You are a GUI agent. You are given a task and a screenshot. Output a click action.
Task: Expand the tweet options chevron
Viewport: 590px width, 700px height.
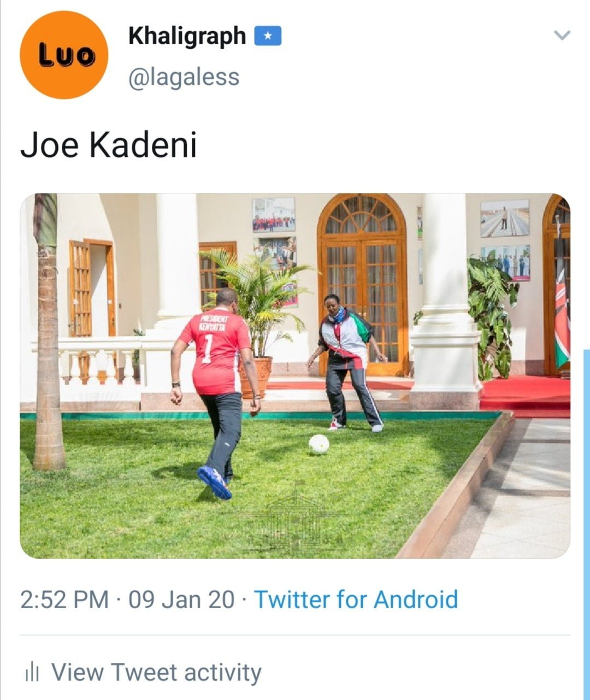point(562,36)
